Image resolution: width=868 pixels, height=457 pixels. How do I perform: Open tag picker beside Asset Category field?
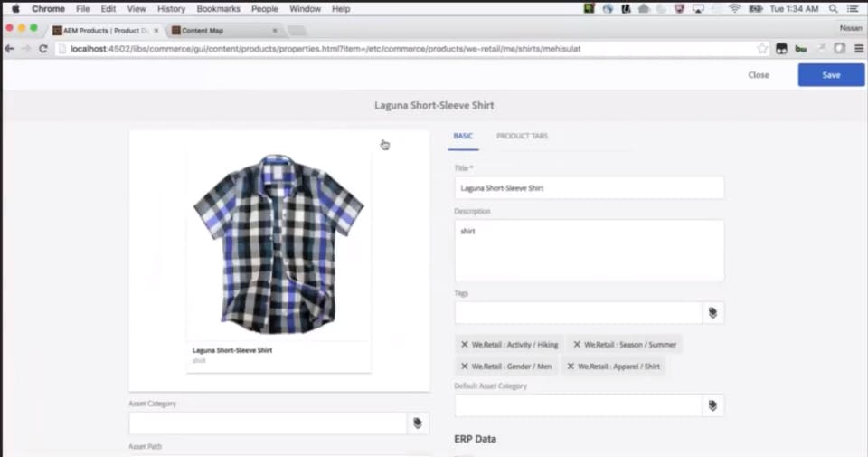[x=418, y=424]
